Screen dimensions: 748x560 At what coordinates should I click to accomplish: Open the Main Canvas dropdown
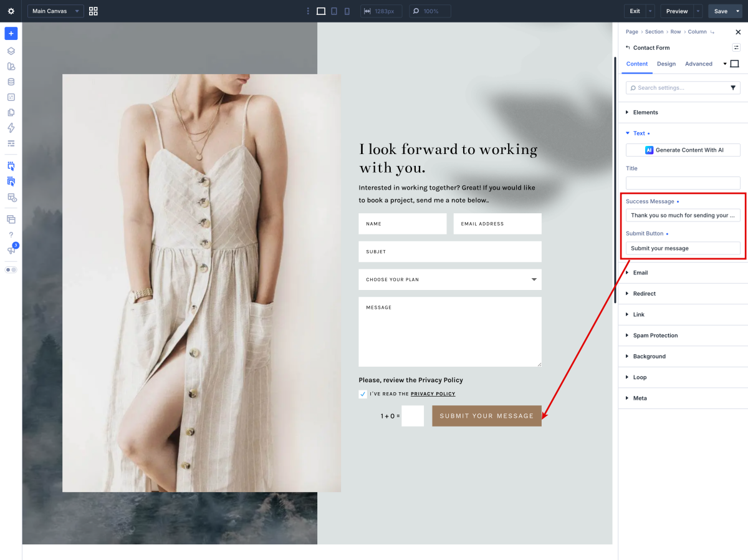(x=55, y=11)
